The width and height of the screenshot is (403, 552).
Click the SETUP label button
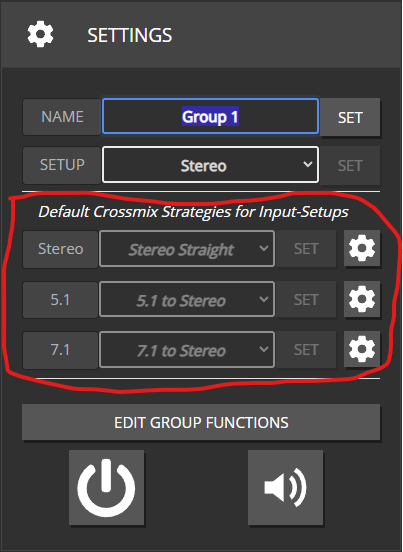coord(62,165)
